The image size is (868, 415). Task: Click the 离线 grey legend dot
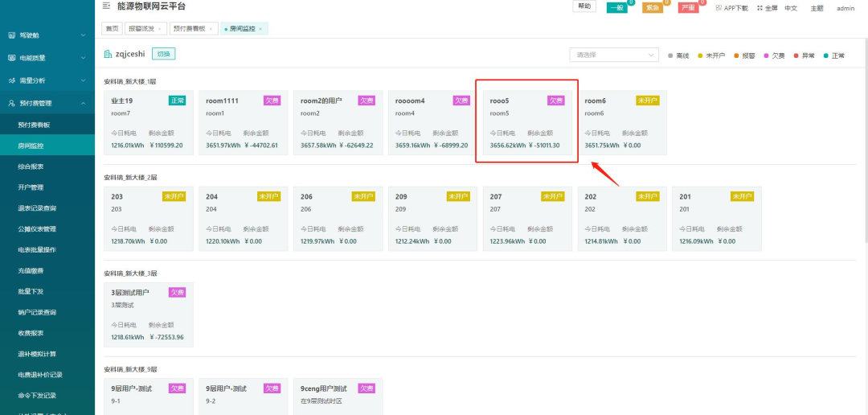coord(670,55)
